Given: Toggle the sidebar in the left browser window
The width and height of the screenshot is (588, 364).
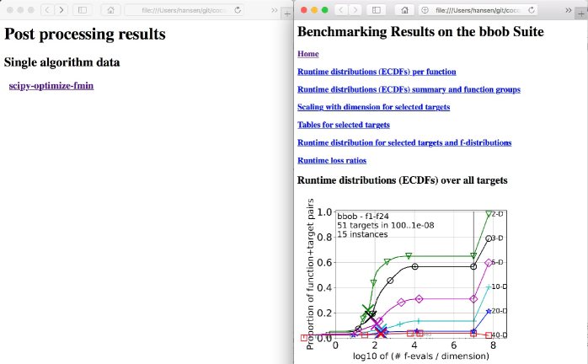Looking at the screenshot, I should coord(82,9).
